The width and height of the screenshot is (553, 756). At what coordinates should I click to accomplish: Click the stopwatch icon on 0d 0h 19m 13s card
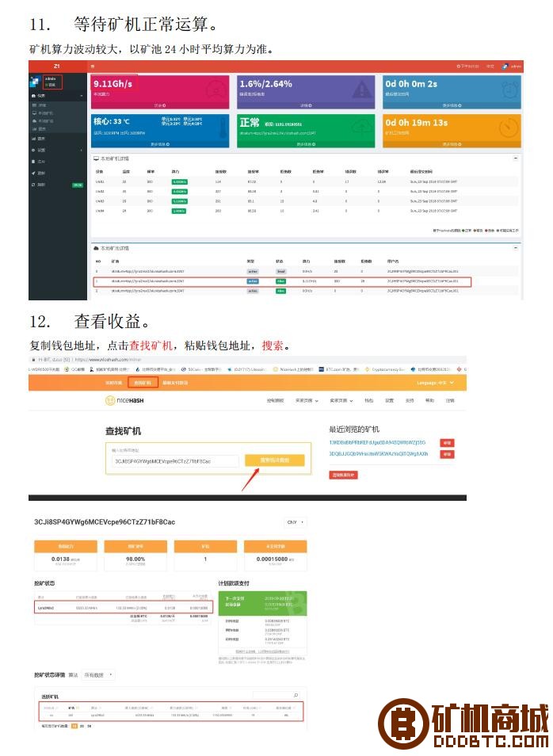509,128
